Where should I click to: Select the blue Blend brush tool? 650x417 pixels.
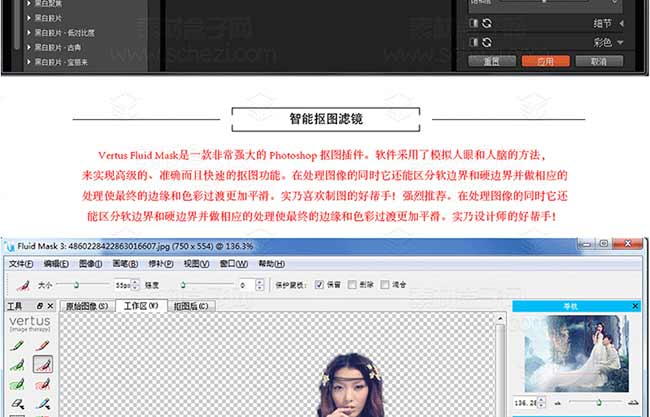pyautogui.click(x=43, y=403)
